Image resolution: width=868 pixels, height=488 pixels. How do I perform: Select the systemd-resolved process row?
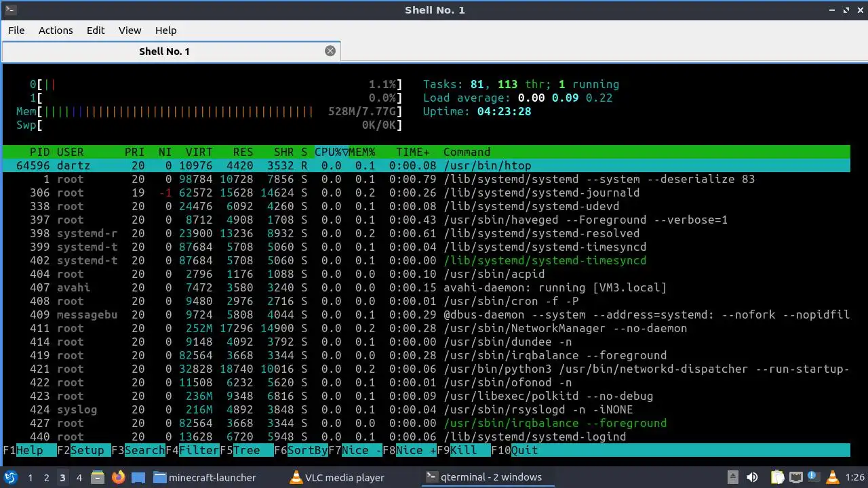426,233
